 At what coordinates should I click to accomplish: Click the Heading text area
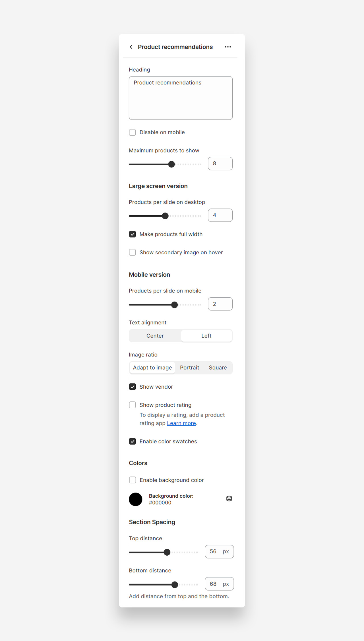coord(181,98)
